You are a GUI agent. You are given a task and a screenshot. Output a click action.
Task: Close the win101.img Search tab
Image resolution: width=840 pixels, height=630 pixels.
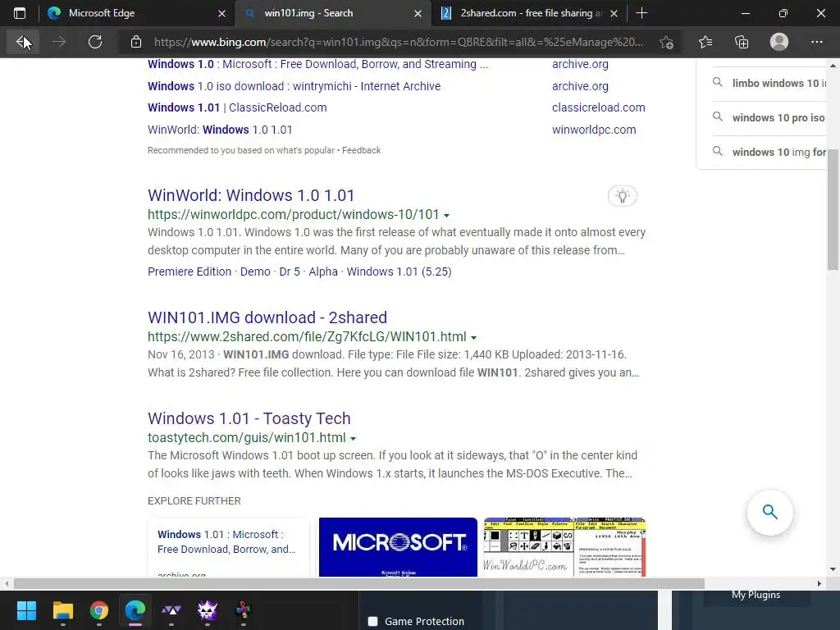418,13
